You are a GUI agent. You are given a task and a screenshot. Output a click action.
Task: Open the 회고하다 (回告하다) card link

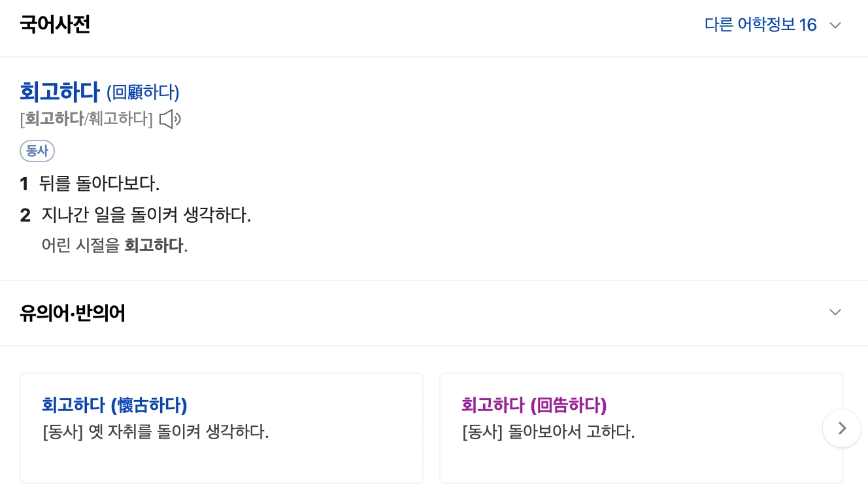pos(534,405)
